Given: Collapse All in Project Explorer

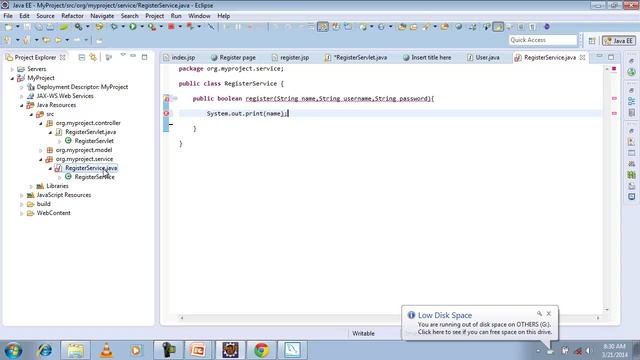Looking at the screenshot, I should click(x=82, y=58).
